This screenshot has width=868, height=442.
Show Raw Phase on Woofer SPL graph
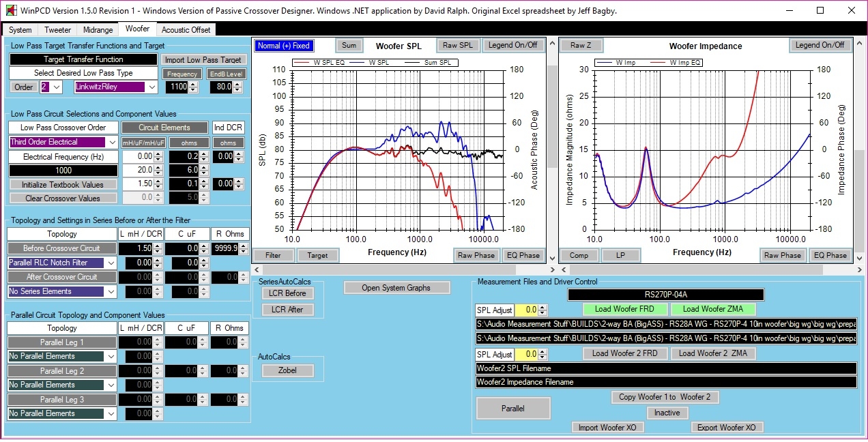click(x=476, y=256)
